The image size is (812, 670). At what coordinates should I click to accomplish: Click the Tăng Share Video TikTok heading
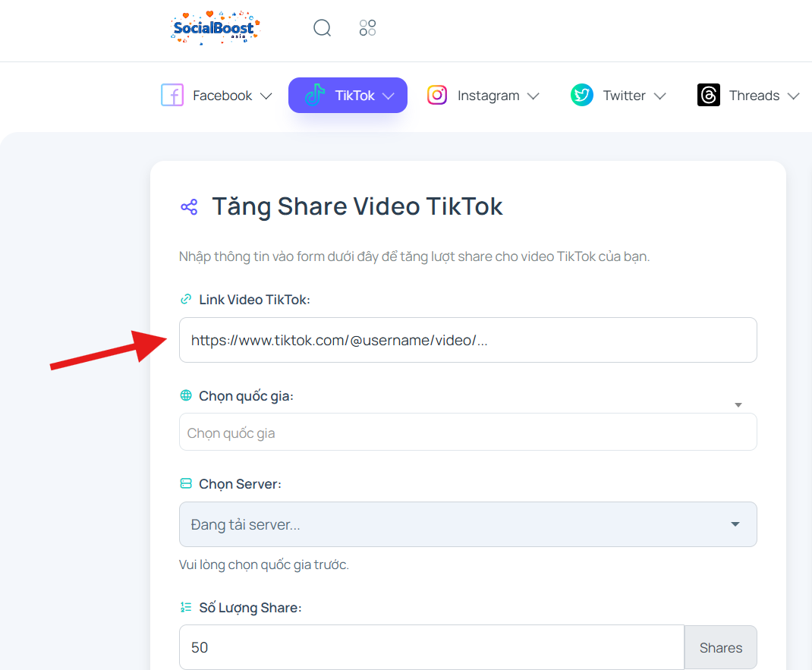[x=357, y=206]
